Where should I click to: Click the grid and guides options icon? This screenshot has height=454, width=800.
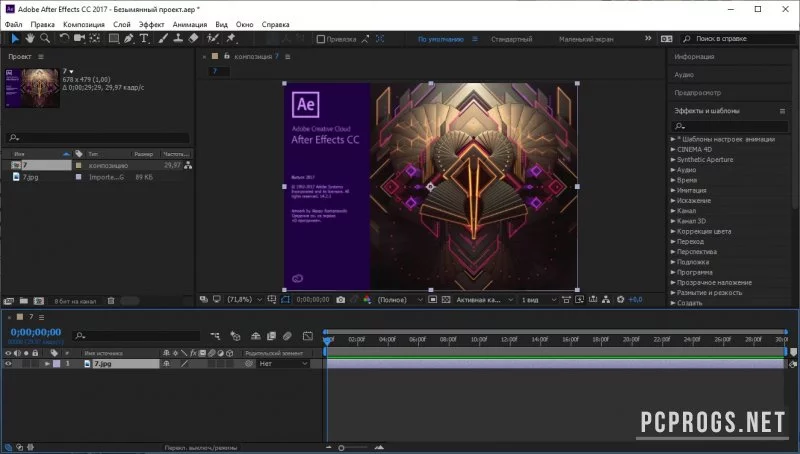click(272, 300)
